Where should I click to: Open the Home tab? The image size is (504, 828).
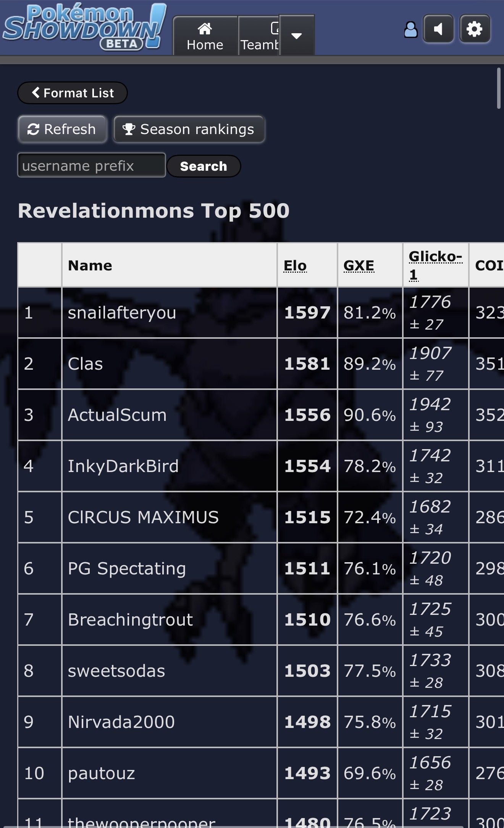tap(205, 36)
